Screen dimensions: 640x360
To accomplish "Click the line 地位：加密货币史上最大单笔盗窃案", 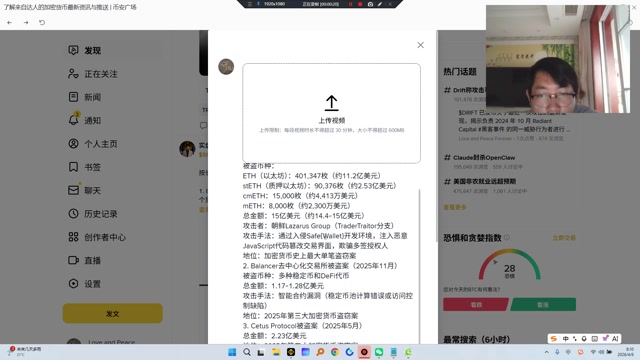I will point(299,256).
